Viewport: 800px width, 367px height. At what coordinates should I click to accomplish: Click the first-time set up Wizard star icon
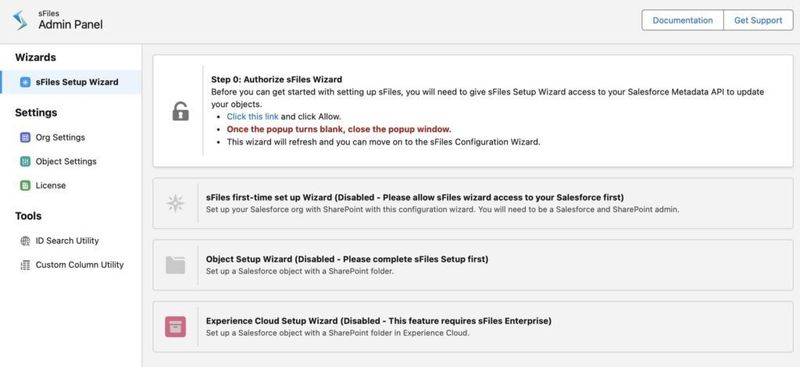[x=175, y=203]
